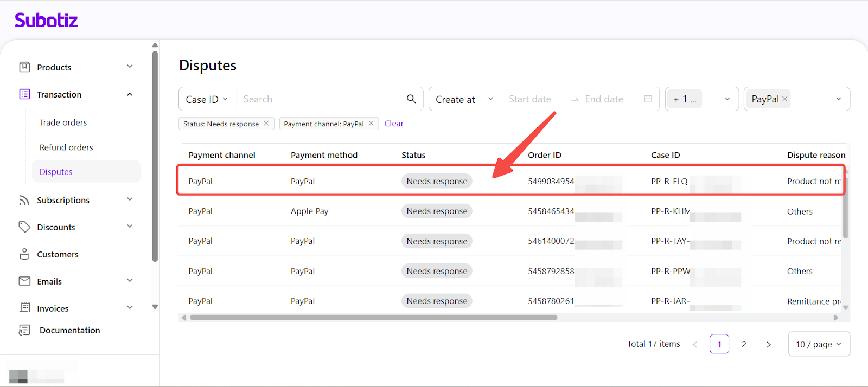Open the Create at date type dropdown
Image resolution: width=868 pixels, height=387 pixels.
point(465,99)
